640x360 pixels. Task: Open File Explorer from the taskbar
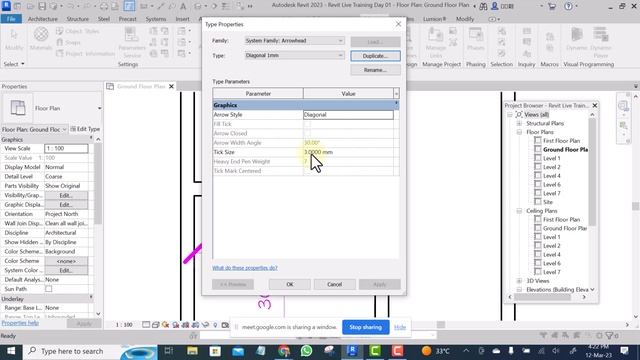(192, 351)
